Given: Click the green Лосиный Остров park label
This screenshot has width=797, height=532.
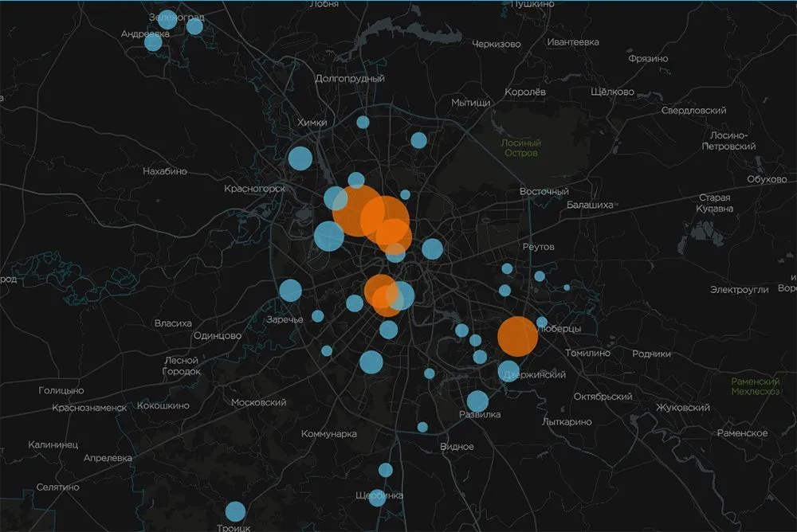Looking at the screenshot, I should (x=520, y=148).
